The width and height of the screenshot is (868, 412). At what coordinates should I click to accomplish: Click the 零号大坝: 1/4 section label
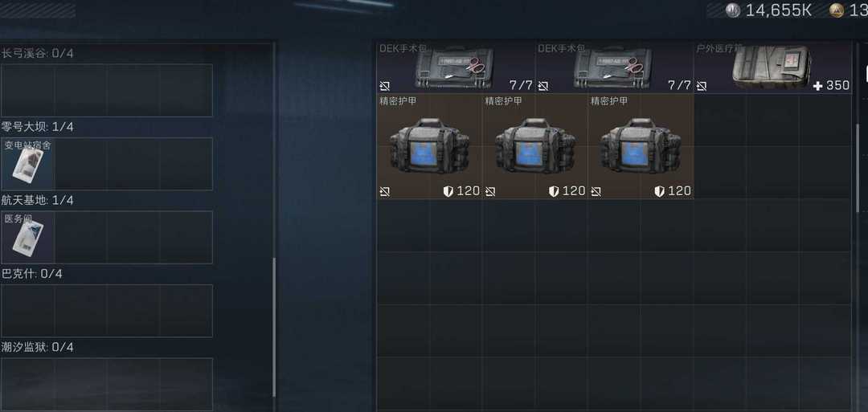(x=38, y=127)
